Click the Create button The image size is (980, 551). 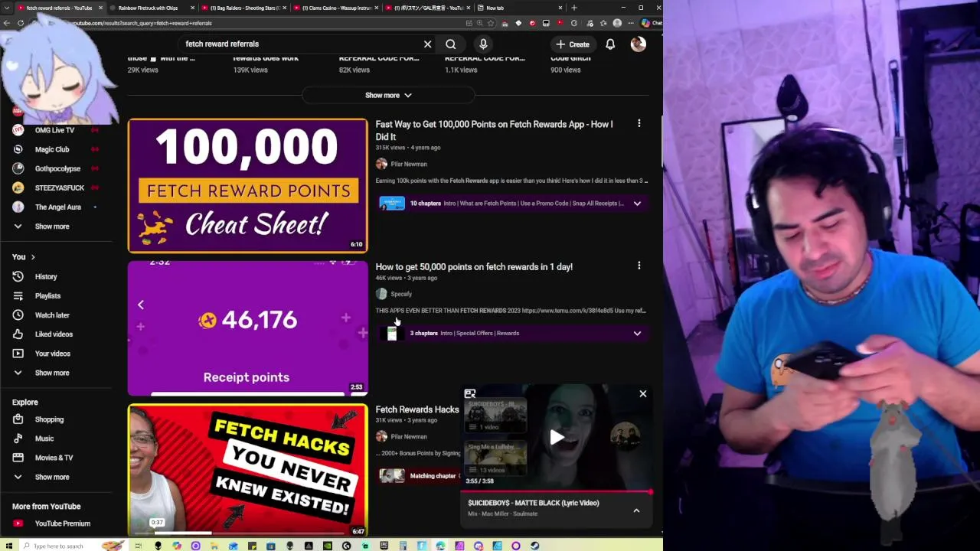573,44
